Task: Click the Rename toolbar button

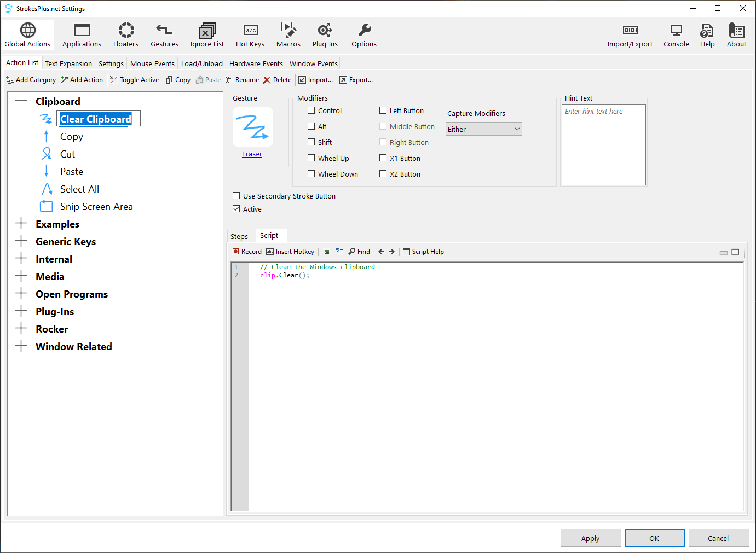Action: [x=242, y=80]
